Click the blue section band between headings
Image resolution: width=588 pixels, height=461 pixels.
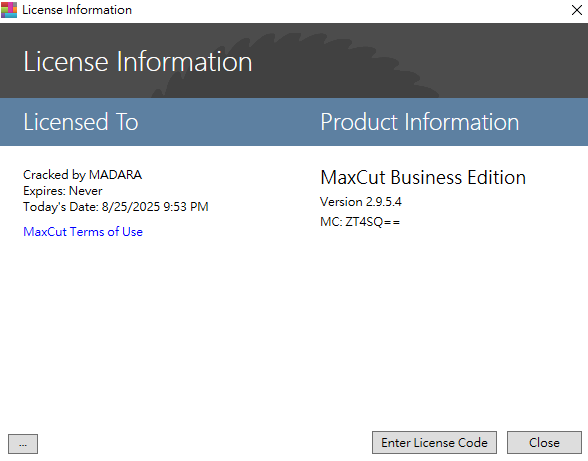coord(229,122)
